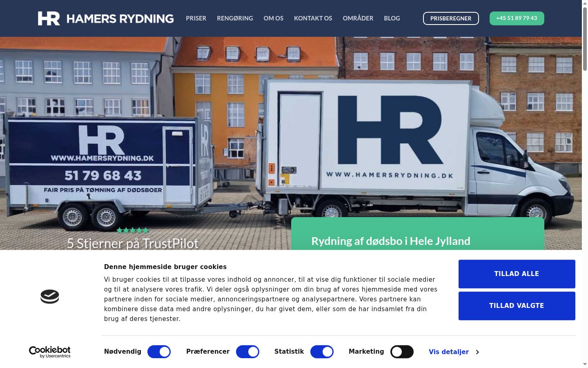The width and height of the screenshot is (588, 368).
Task: Toggle the Nødvendig cookie switch
Action: (159, 352)
